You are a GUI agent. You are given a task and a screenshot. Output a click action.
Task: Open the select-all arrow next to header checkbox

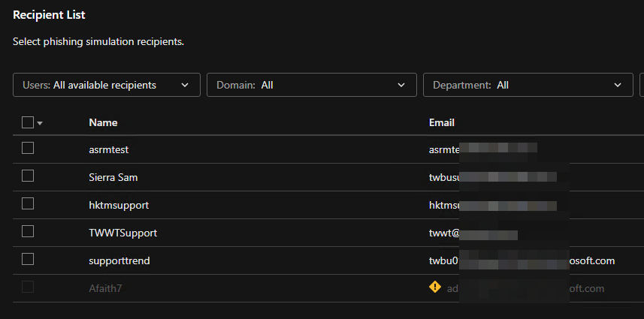point(40,123)
